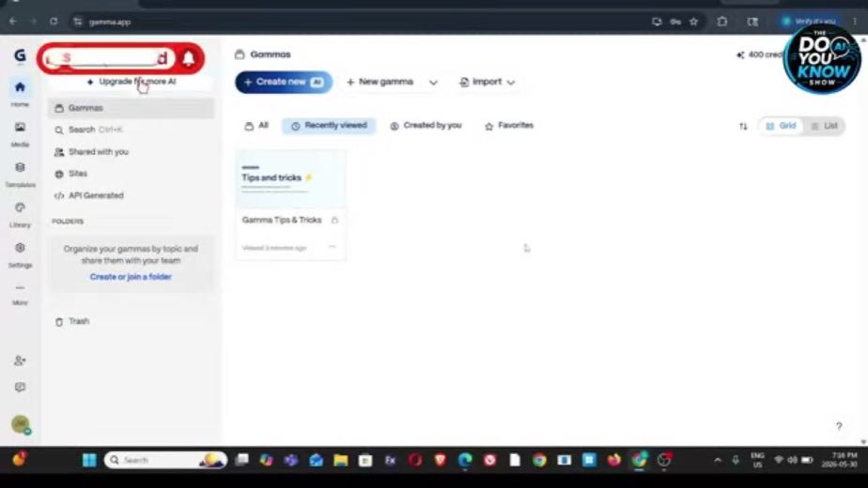Open Shared with you
This screenshot has width=868, height=488.
click(131, 152)
